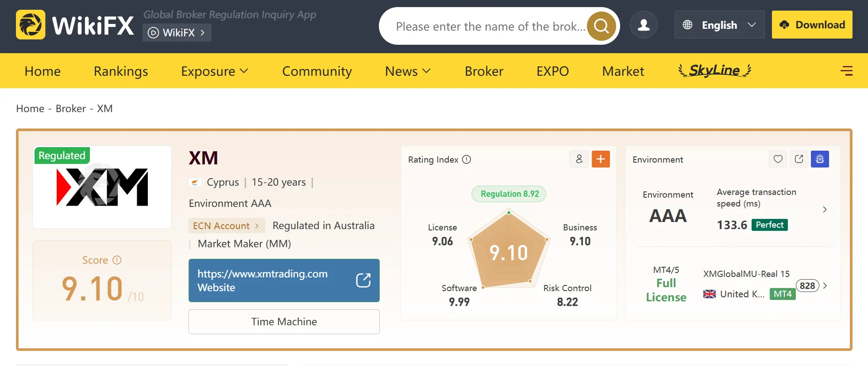Screen dimensions: 868x366
Task: Expand the News menu
Action: [408, 71]
